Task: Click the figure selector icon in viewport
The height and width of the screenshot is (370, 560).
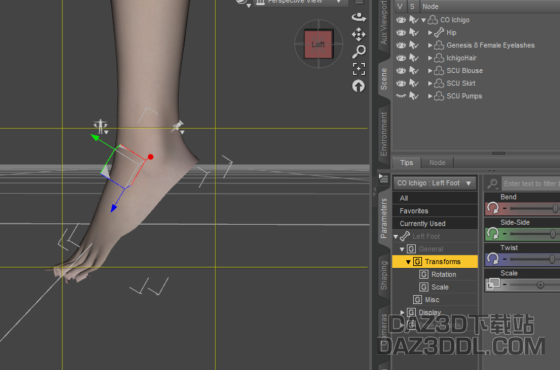Action: click(100, 126)
